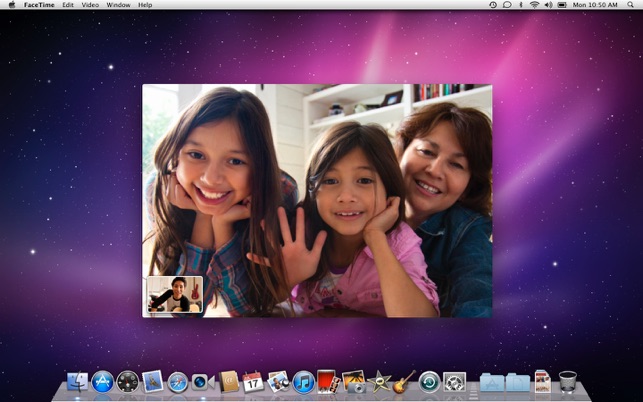The height and width of the screenshot is (402, 643).
Task: Click the Wi-Fi status icon
Action: [534, 5]
